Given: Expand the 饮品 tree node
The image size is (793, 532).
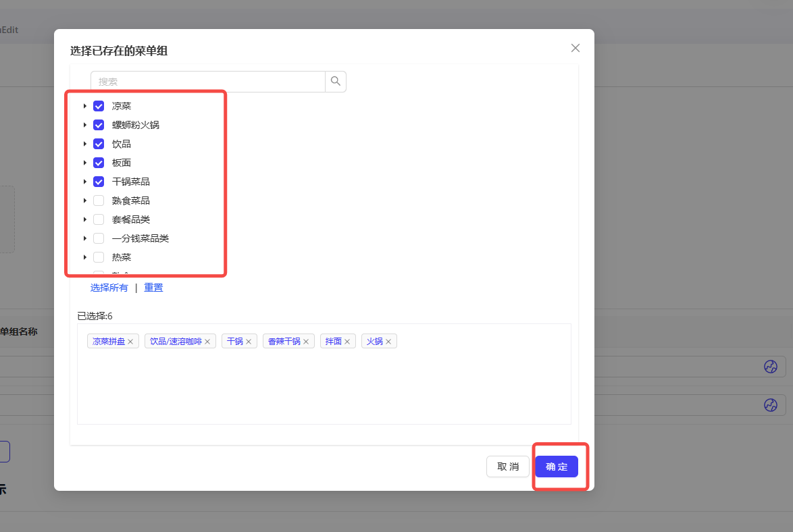Looking at the screenshot, I should coord(85,144).
